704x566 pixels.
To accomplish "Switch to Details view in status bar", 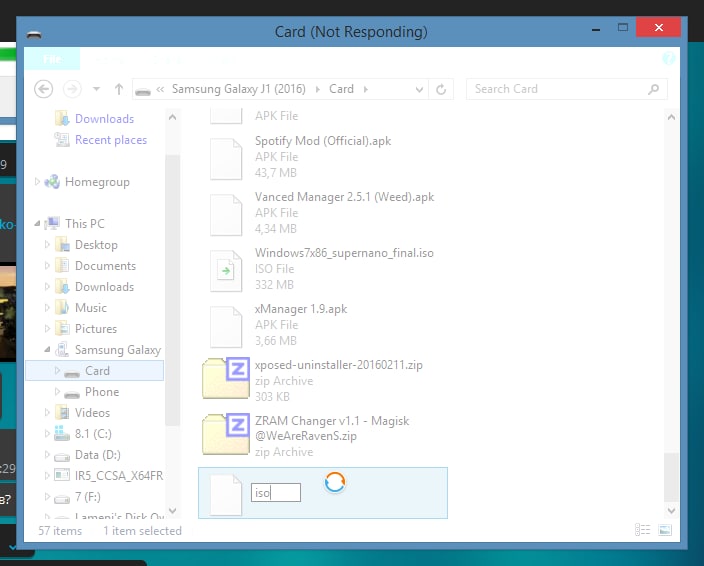I will tap(642, 530).
